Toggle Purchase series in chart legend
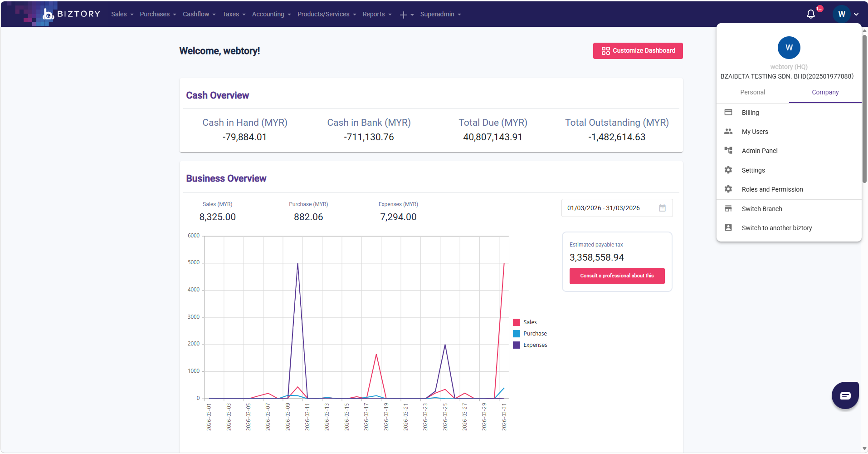The height and width of the screenshot is (454, 868). (x=530, y=334)
